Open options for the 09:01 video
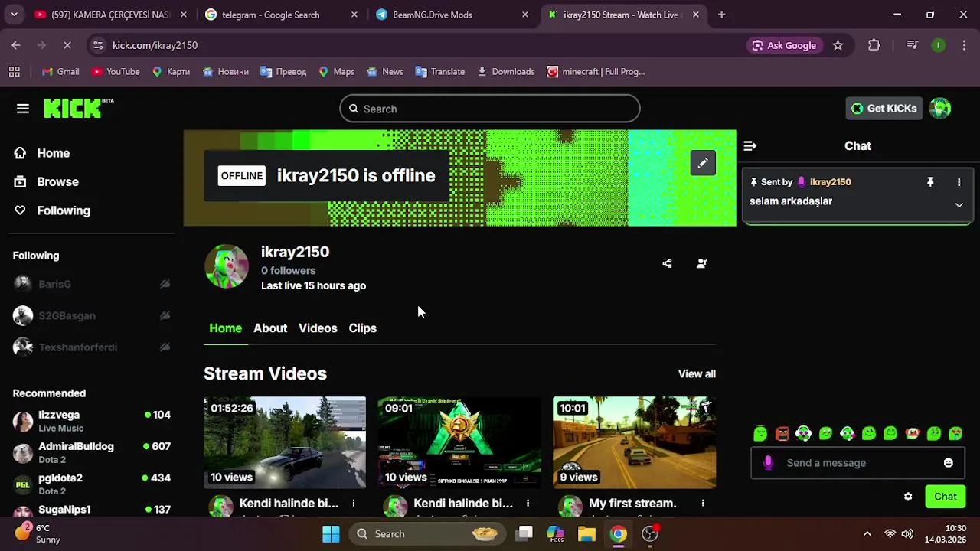 tap(528, 504)
